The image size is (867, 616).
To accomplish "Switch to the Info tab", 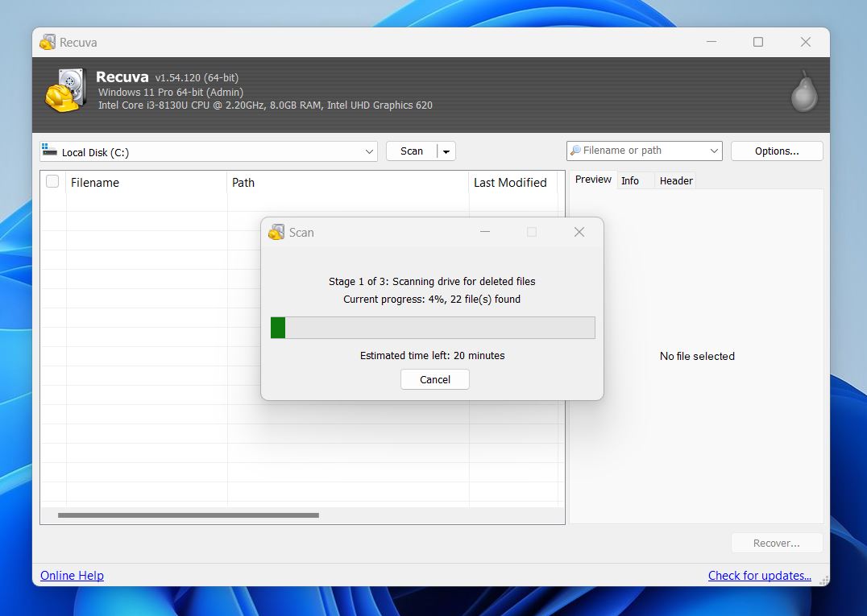I will coord(630,180).
